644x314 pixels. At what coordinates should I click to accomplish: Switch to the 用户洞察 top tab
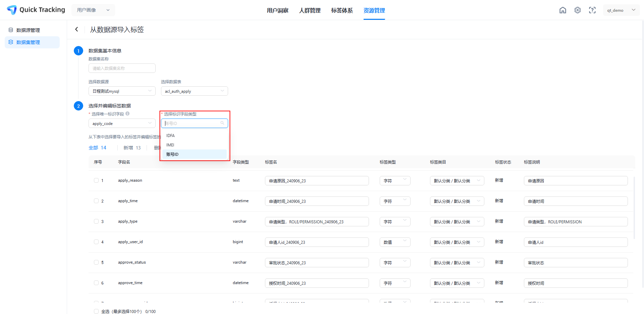(x=278, y=10)
